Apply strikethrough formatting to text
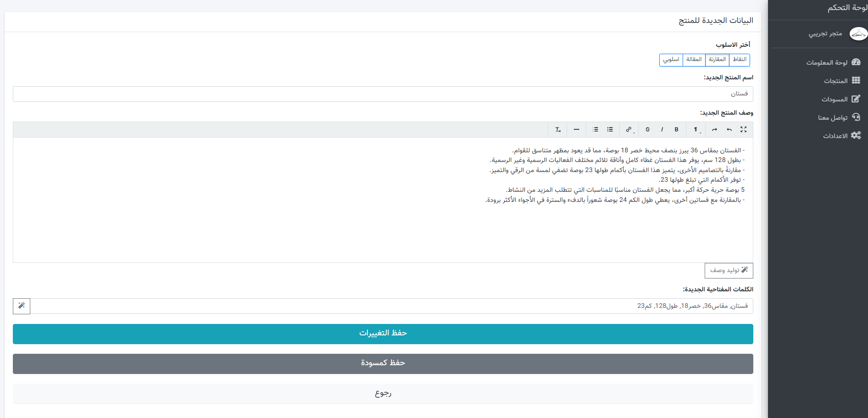This screenshot has width=868, height=418. click(x=647, y=130)
